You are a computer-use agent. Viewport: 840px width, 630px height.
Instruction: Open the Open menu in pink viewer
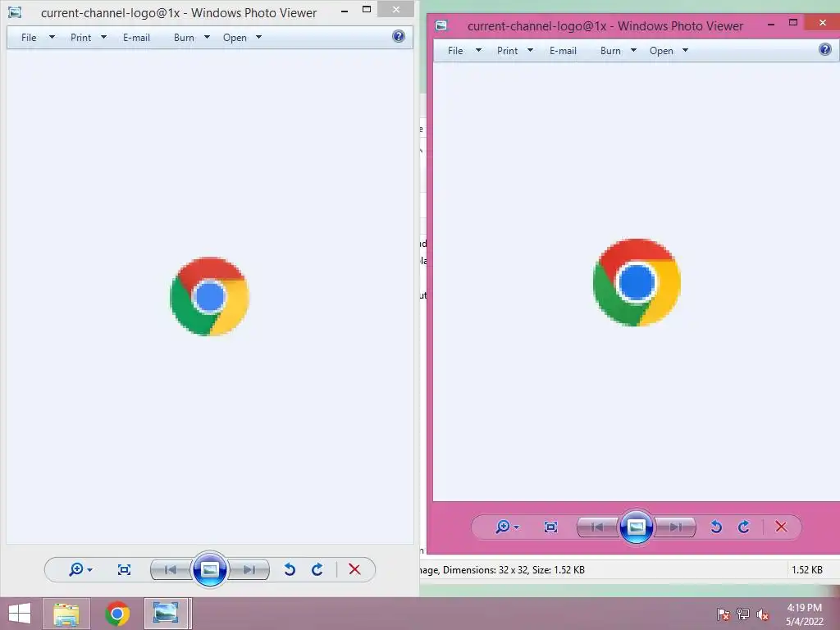click(x=661, y=50)
